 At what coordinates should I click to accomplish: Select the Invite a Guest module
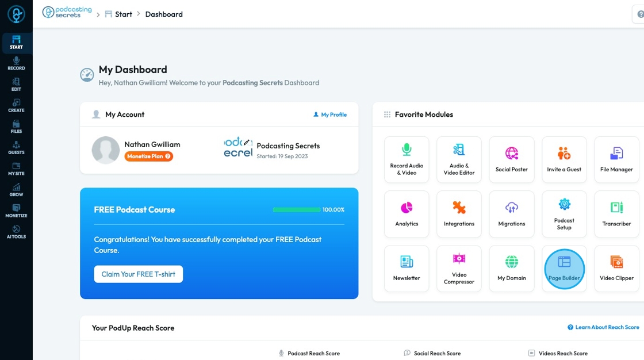pyautogui.click(x=564, y=159)
